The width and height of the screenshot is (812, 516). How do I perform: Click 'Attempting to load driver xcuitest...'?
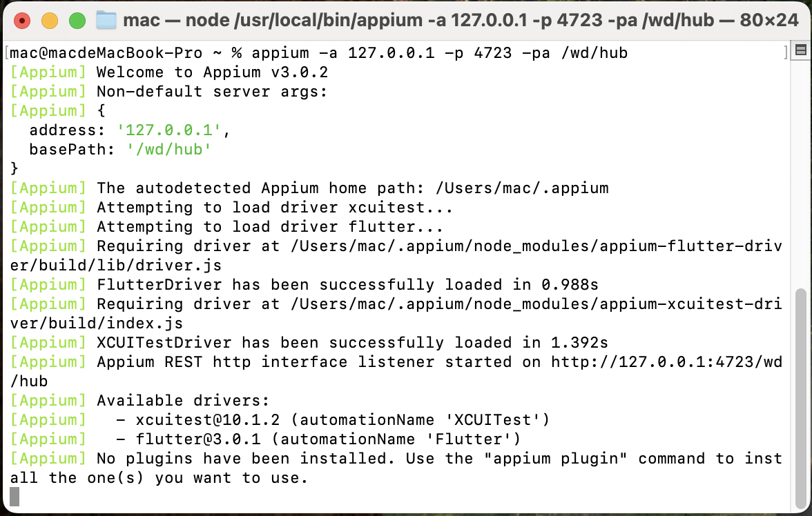click(x=275, y=207)
